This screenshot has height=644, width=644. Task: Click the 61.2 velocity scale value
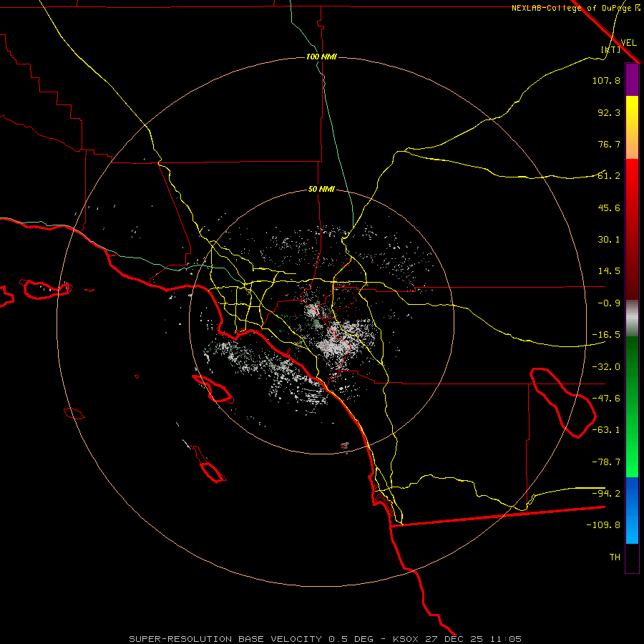[609, 176]
